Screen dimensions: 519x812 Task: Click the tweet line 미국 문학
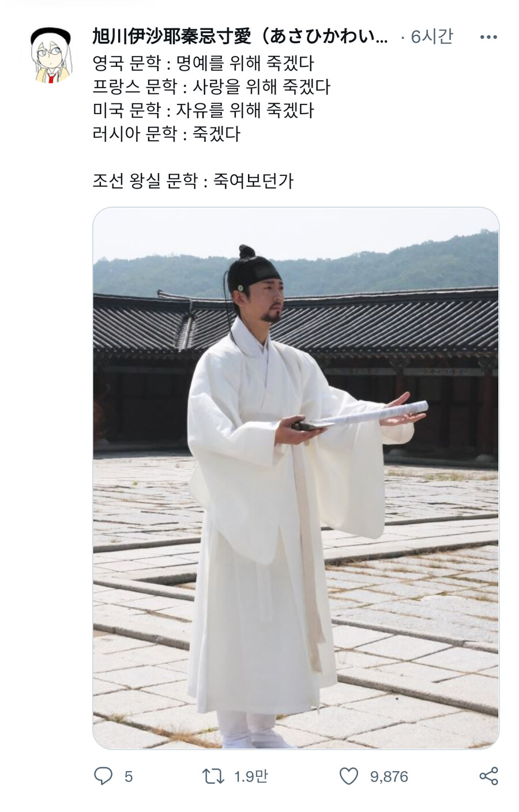[x=203, y=110]
